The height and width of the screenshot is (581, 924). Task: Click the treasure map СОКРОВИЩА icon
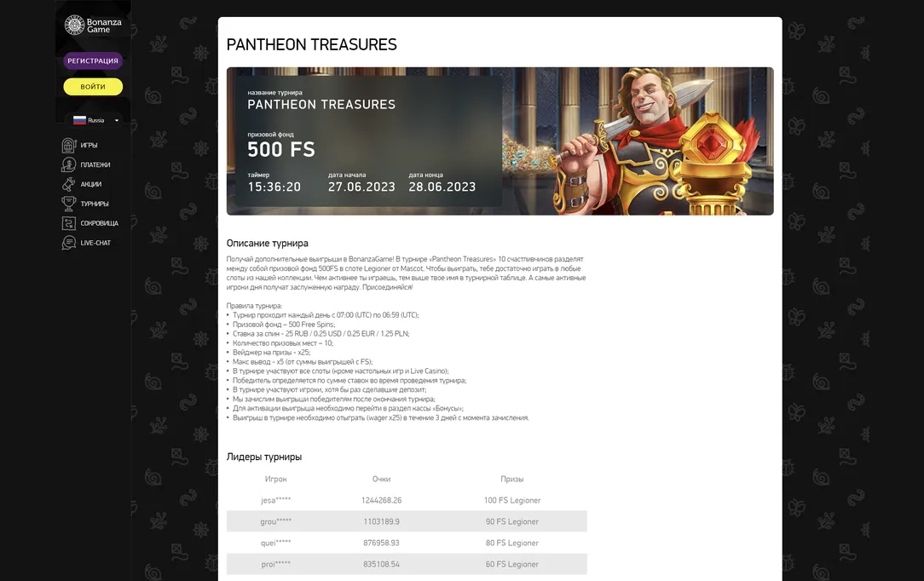click(x=69, y=223)
